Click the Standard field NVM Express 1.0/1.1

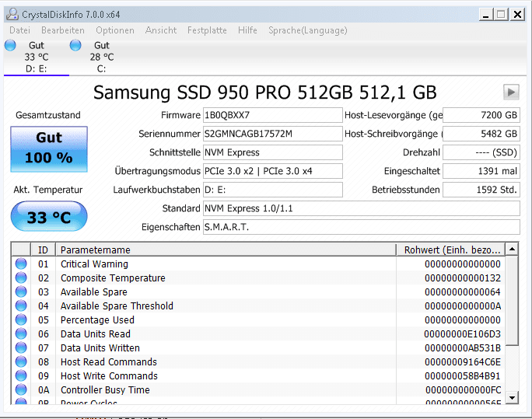point(362,208)
